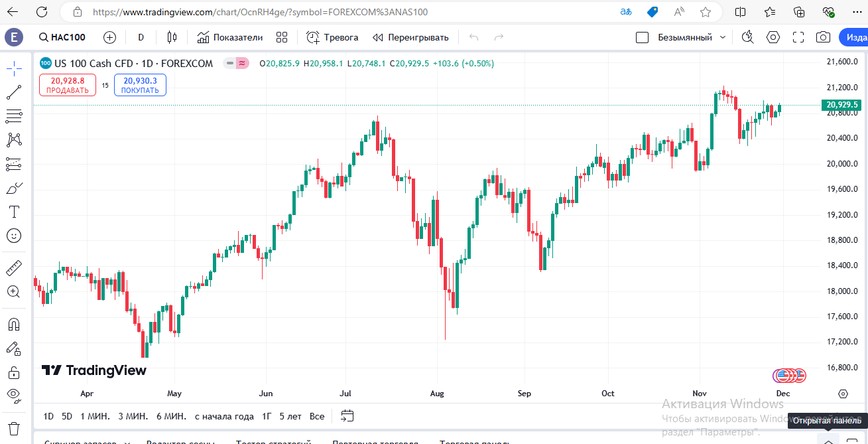Image resolution: width=868 pixels, height=444 pixels.
Task: Click the US 100 Cash CFD symbol title
Action: 133,64
